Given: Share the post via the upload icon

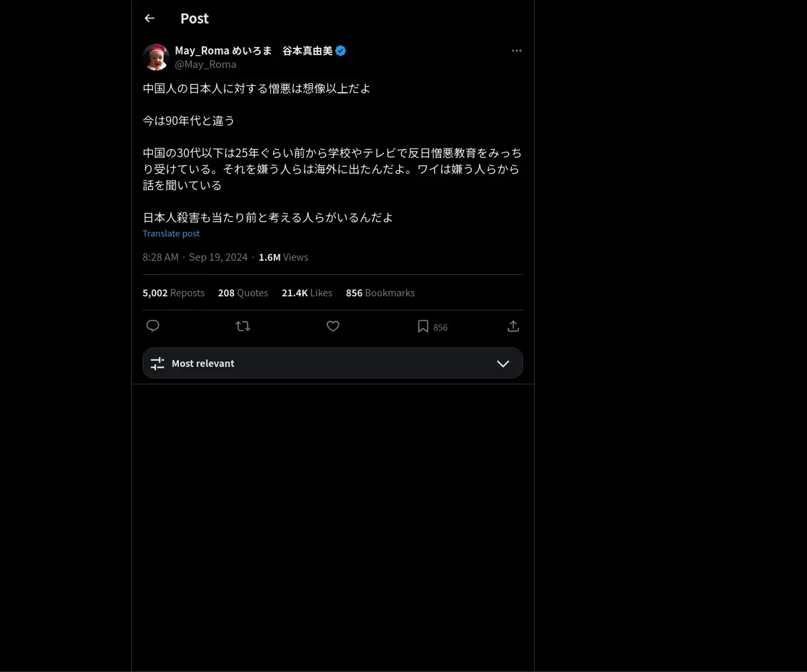Looking at the screenshot, I should click(x=513, y=326).
